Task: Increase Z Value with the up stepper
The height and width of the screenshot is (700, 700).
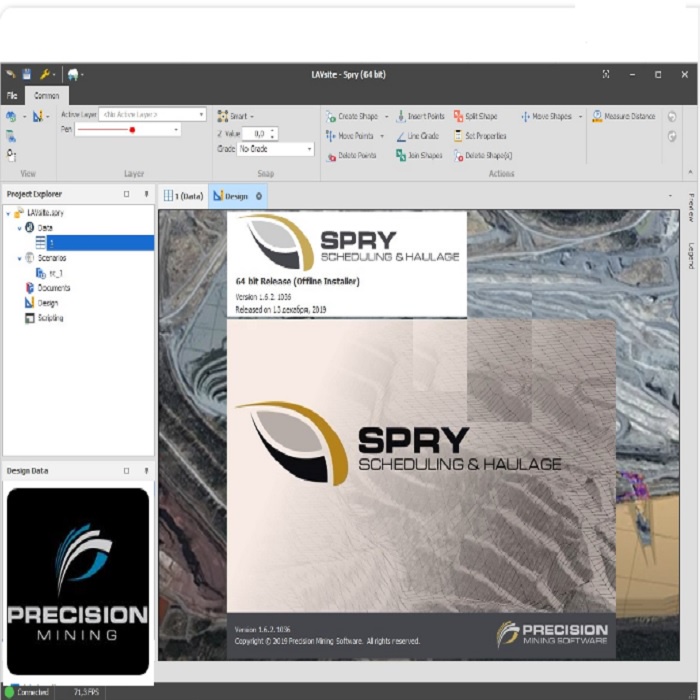Action: (x=273, y=131)
